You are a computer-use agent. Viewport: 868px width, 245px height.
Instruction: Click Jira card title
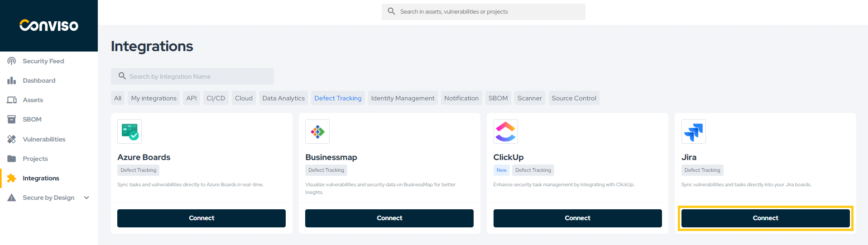click(689, 157)
